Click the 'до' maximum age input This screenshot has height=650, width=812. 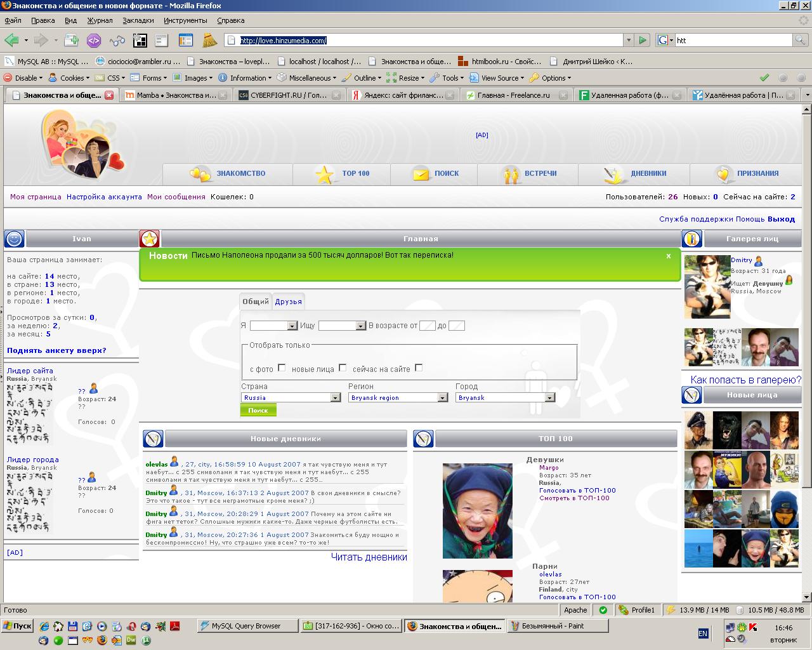point(457,326)
